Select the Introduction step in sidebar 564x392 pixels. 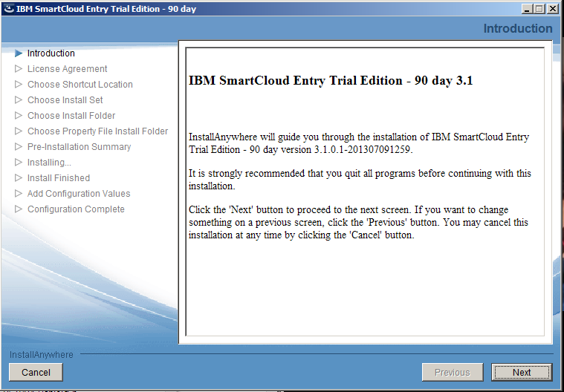coord(51,53)
